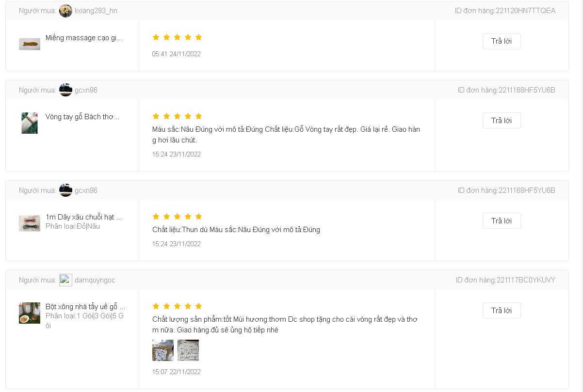Screen dimensions: 583x392
Task: Open house incense powder product thumbnail
Action: tap(30, 313)
